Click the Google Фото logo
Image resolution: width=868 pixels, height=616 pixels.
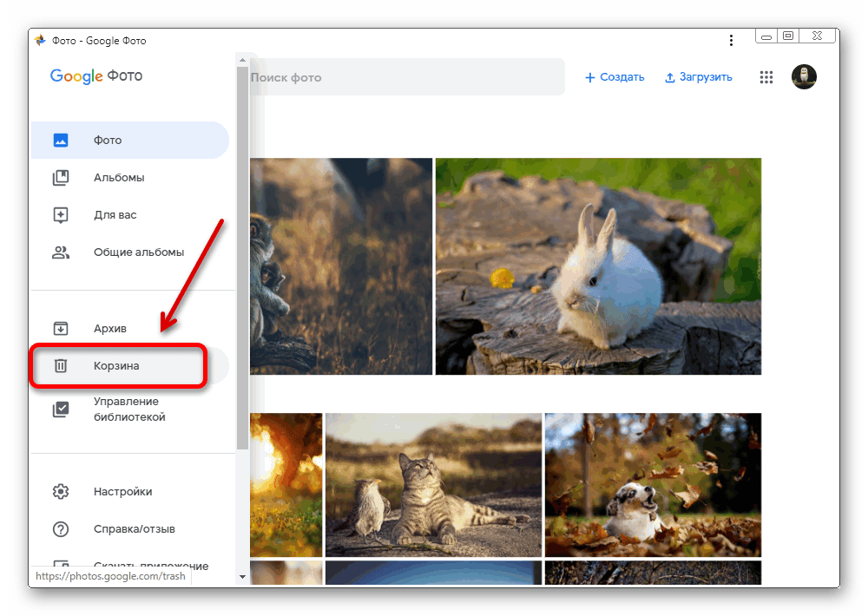pyautogui.click(x=96, y=76)
